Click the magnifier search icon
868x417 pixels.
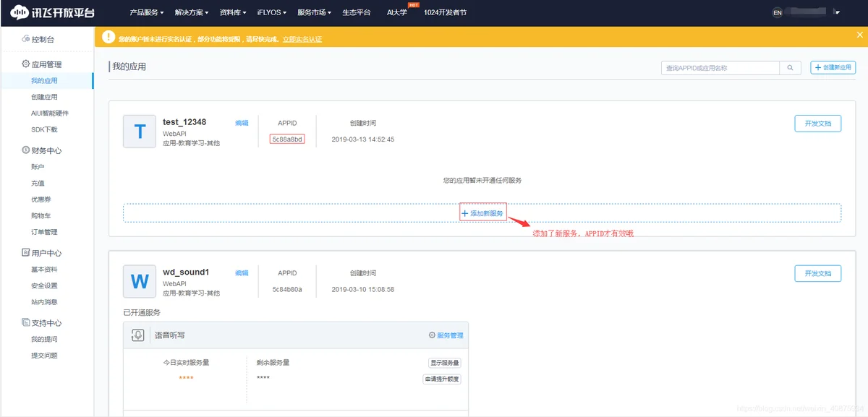[791, 67]
